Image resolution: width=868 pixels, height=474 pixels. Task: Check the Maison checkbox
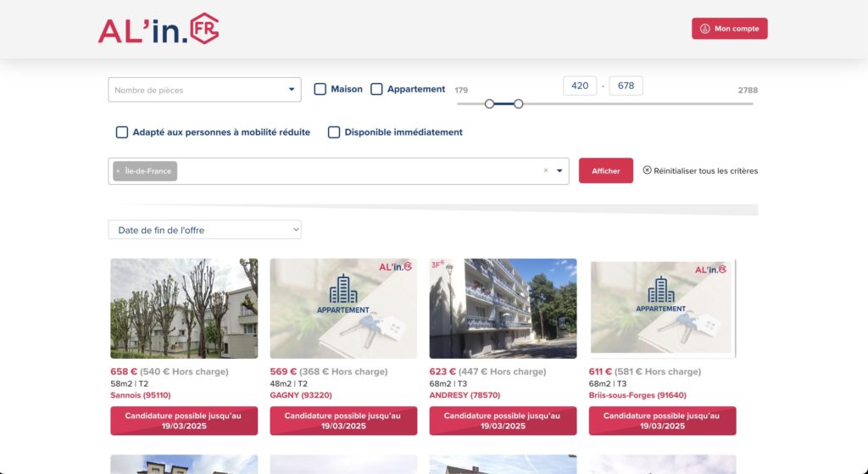pyautogui.click(x=320, y=89)
